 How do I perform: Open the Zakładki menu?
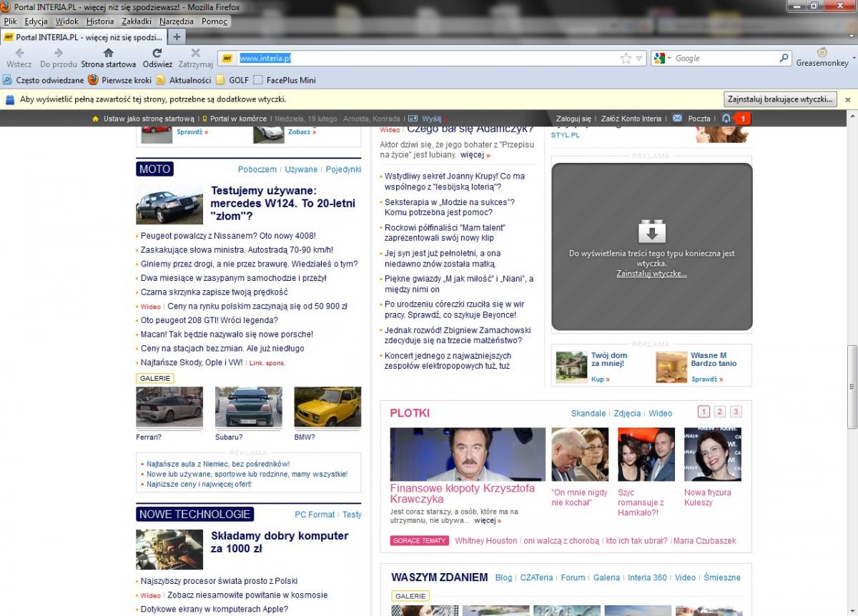[138, 21]
